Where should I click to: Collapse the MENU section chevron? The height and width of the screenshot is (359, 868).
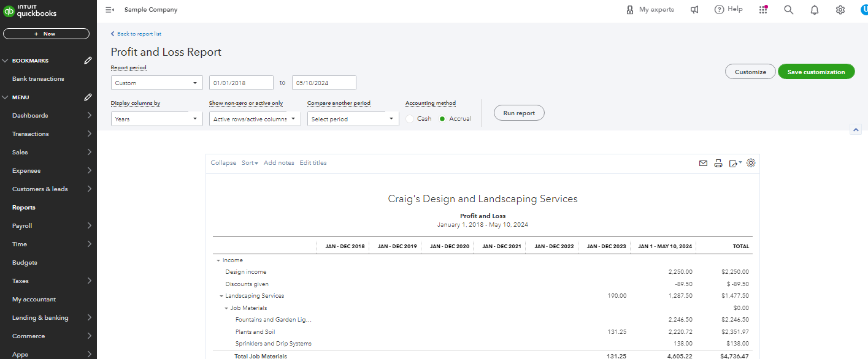click(6, 97)
